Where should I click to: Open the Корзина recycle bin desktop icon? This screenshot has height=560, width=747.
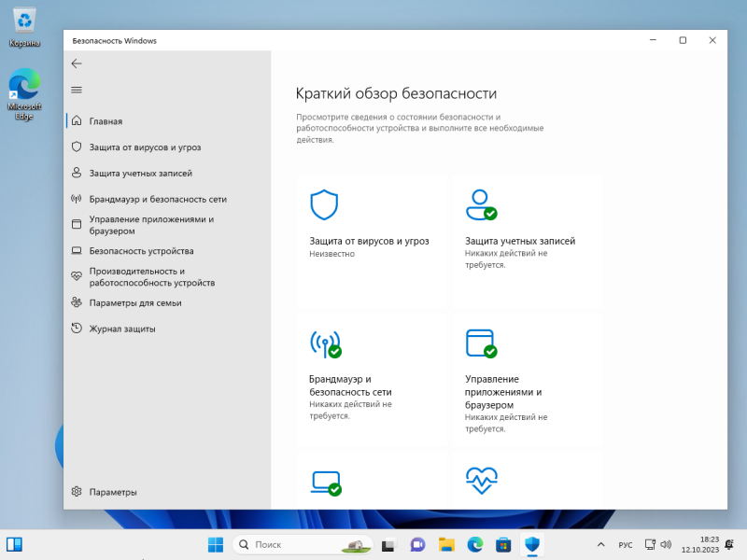(x=24, y=27)
